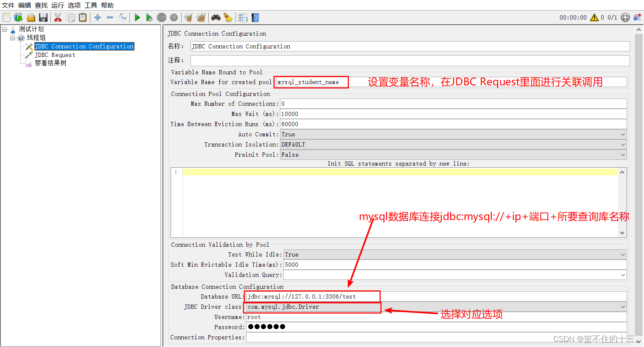Click the Connection Properties field
The width and height of the screenshot is (644, 347).
tap(437, 337)
